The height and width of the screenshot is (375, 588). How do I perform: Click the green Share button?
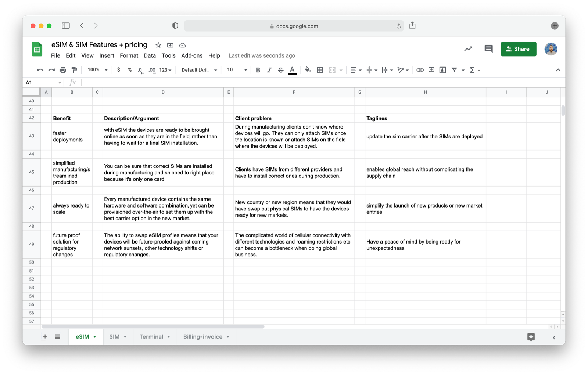click(x=518, y=49)
